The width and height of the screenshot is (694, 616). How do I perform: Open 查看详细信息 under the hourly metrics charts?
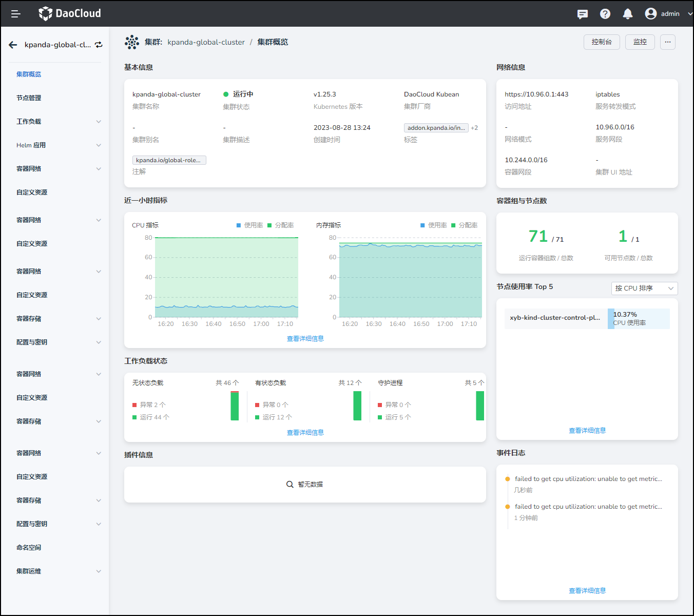pos(305,339)
